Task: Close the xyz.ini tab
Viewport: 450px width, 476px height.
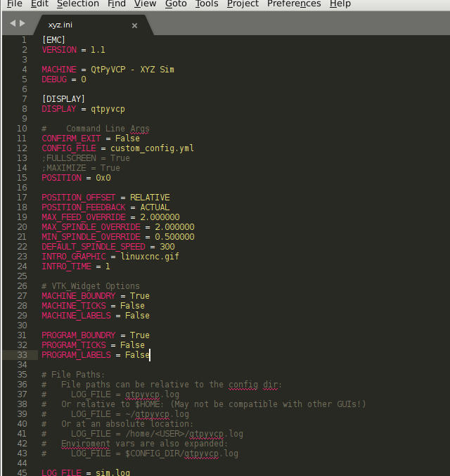Action: pyautogui.click(x=134, y=26)
